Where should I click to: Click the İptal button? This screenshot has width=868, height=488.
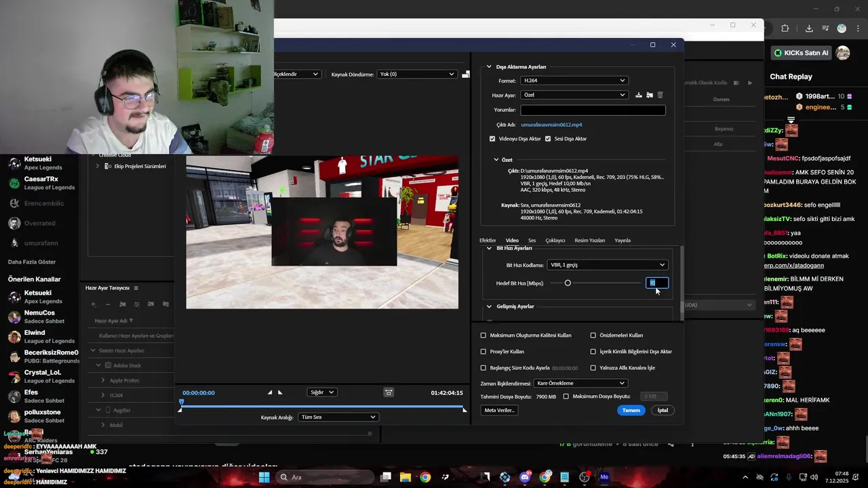tap(663, 410)
